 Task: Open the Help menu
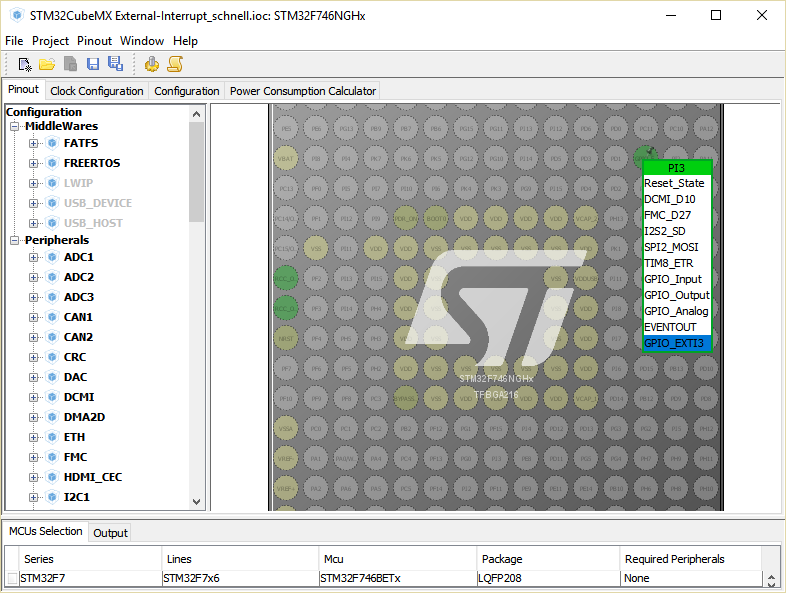point(185,41)
